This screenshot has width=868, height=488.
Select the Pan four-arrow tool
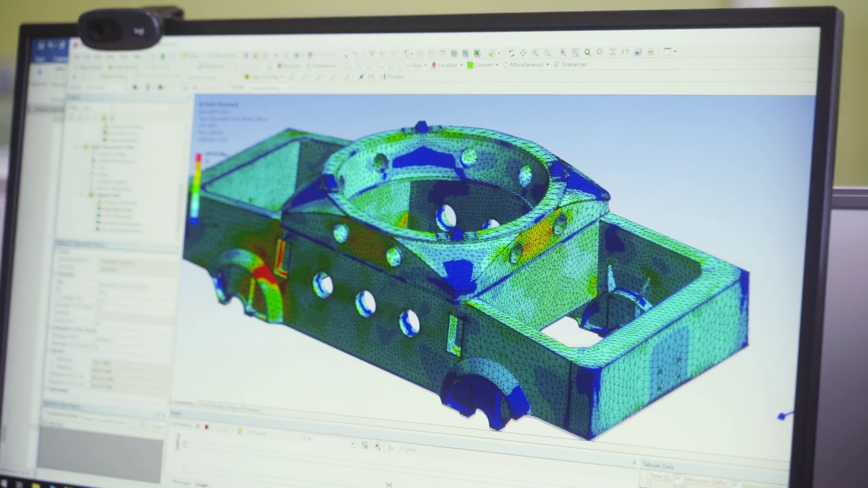coord(523,53)
